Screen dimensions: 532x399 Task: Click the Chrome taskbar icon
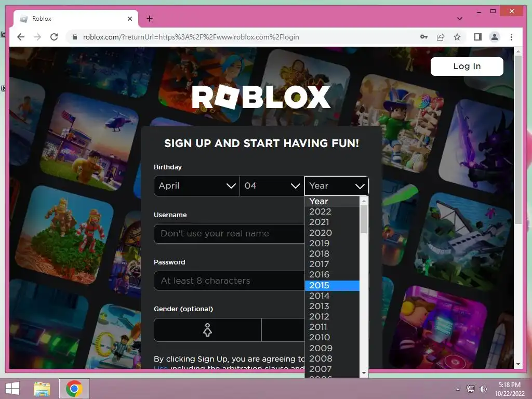pos(74,389)
